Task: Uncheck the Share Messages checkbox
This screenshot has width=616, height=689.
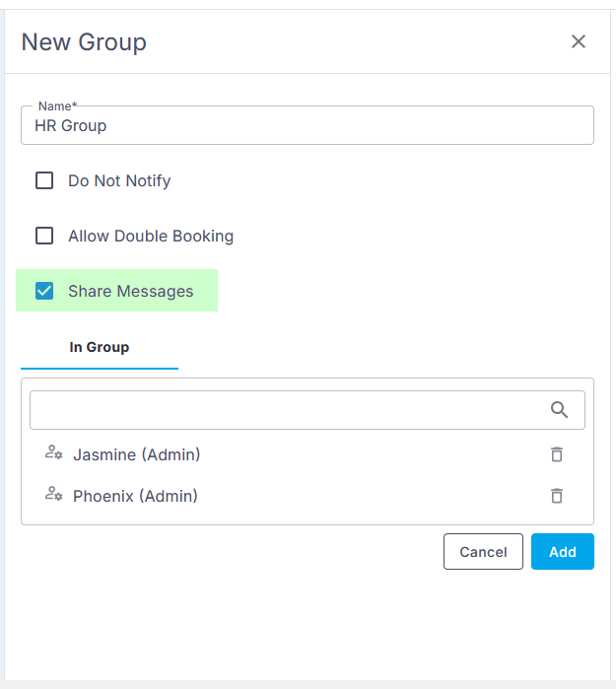Action: tap(44, 292)
